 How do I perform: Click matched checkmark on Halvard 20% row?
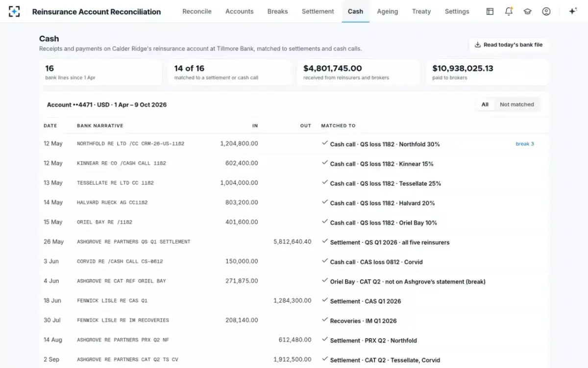pos(324,202)
